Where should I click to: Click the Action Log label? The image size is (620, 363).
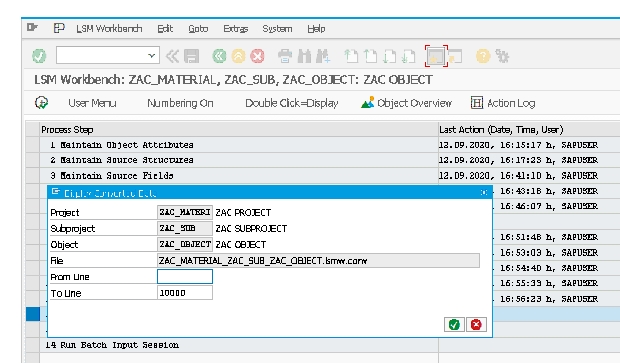(511, 103)
